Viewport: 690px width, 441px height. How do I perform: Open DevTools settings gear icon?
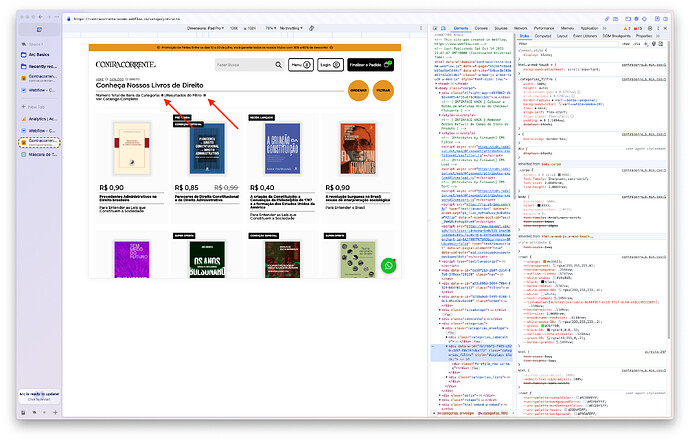(650, 28)
